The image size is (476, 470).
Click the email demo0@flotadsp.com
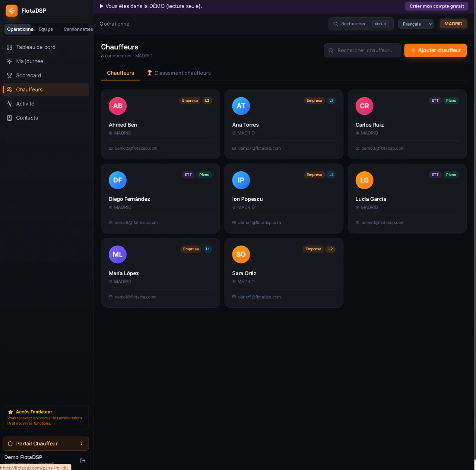[383, 148]
